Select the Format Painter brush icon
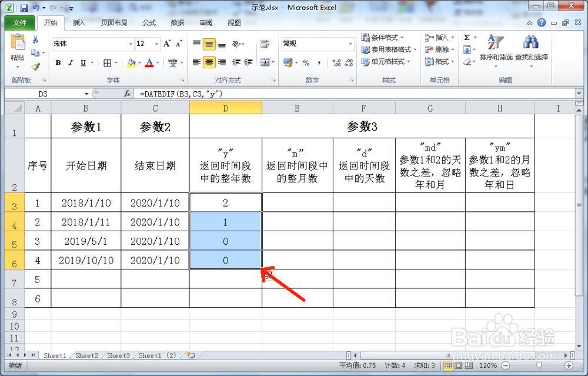Screen dimensions: 588x376 coord(36,66)
